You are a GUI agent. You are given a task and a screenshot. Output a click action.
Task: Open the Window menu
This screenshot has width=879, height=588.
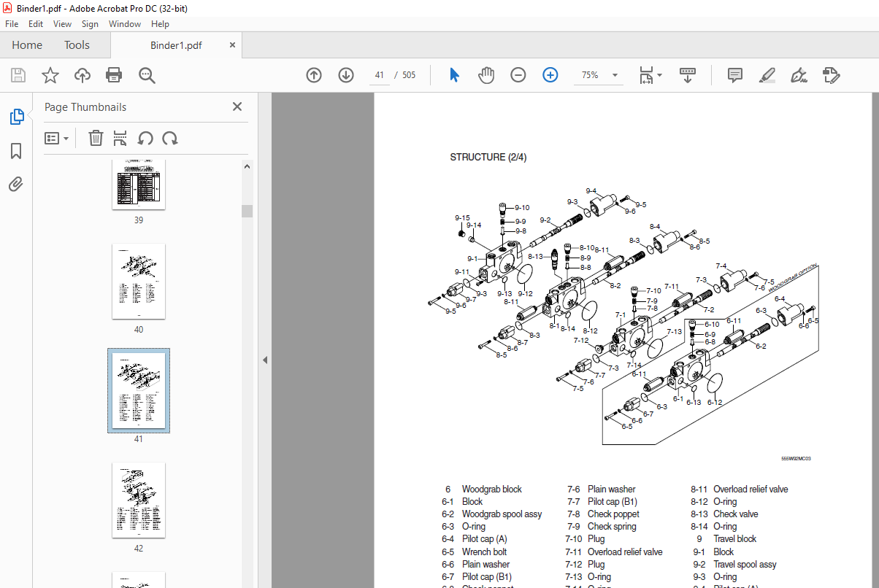(125, 24)
